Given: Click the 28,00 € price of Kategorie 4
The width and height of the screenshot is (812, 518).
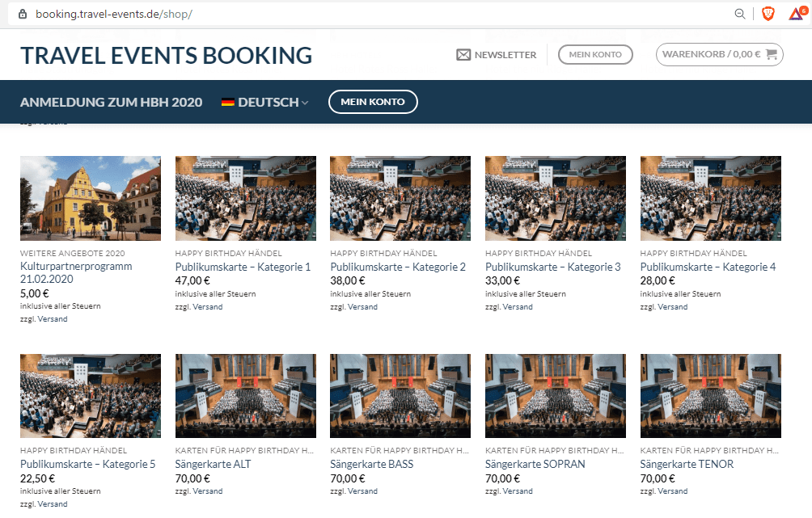Looking at the screenshot, I should (658, 281).
